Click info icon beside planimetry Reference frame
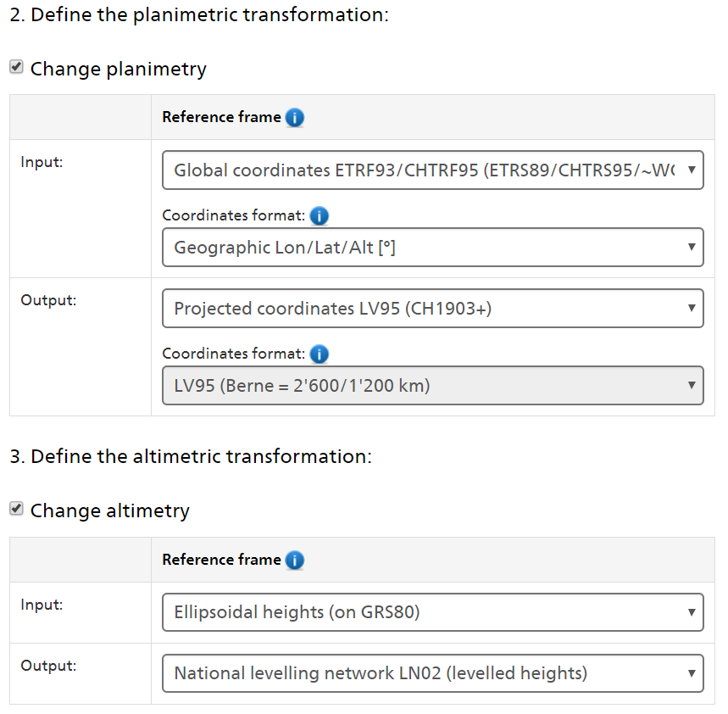Screen dimensions: 728x714 (294, 118)
